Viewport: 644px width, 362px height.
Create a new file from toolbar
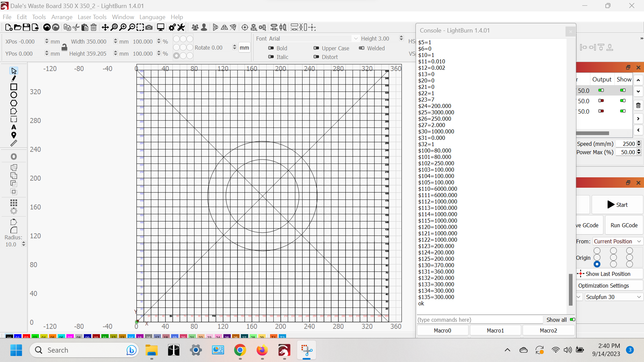click(9, 27)
